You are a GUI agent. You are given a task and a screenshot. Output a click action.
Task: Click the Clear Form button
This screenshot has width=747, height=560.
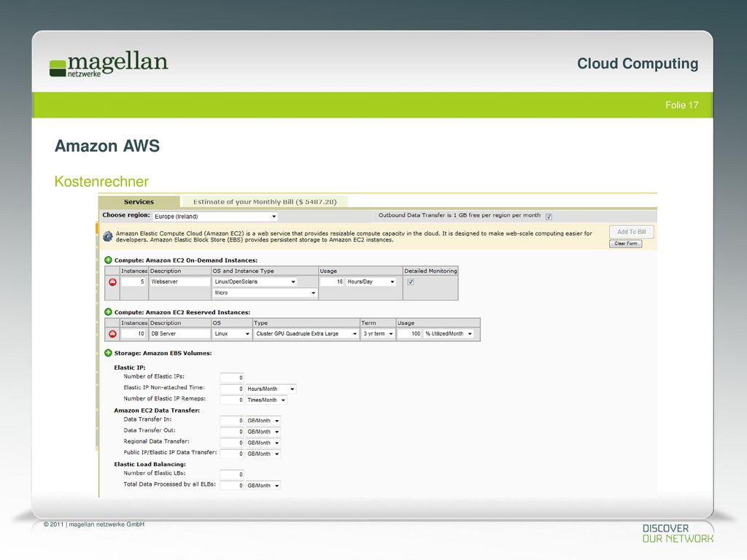point(625,244)
